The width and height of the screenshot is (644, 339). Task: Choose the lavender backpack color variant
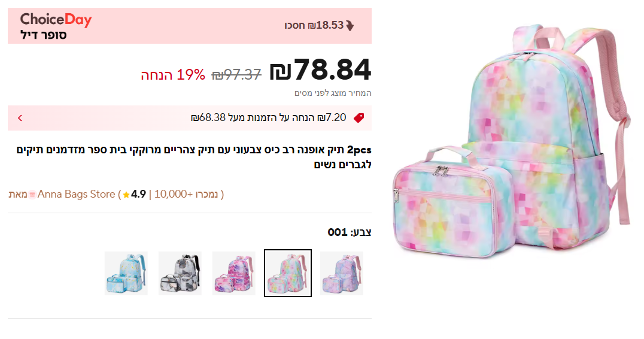[342, 273]
